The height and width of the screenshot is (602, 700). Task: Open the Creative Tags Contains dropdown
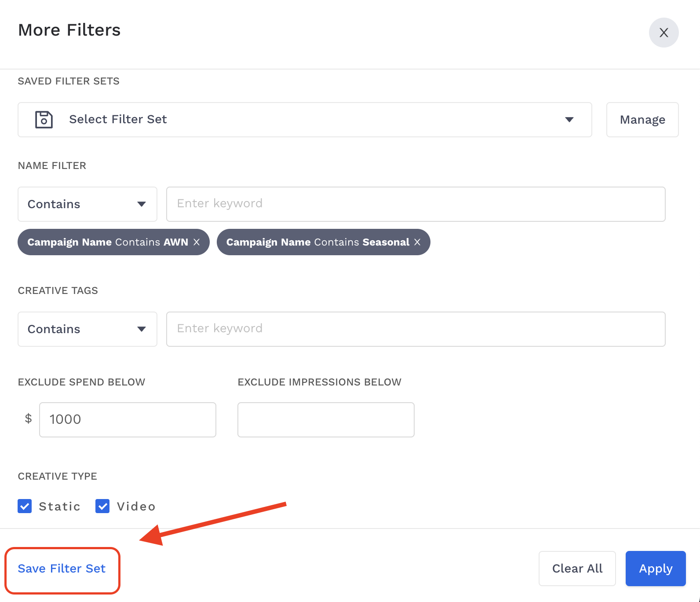pos(87,329)
